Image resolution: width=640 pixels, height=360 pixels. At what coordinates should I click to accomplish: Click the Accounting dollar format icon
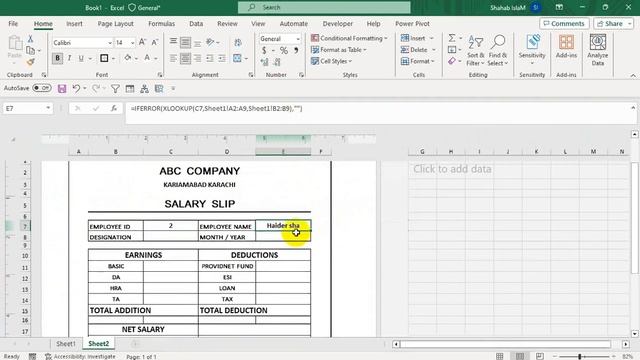(264, 51)
